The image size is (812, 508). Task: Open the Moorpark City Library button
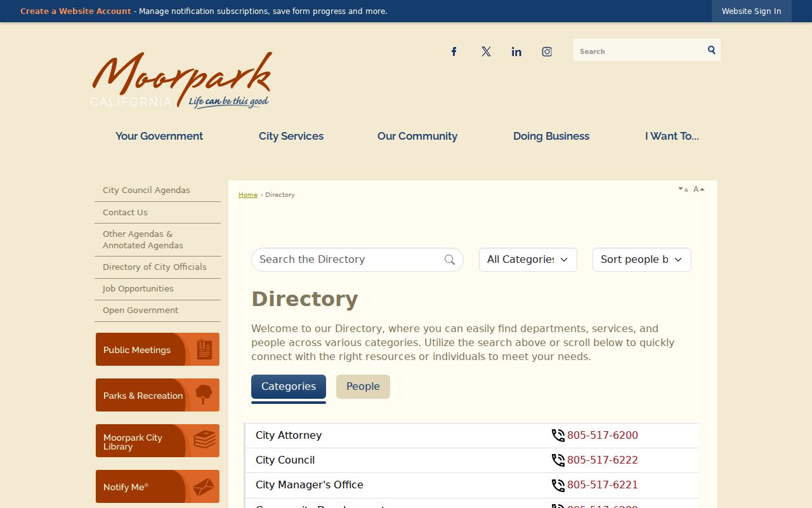(157, 441)
